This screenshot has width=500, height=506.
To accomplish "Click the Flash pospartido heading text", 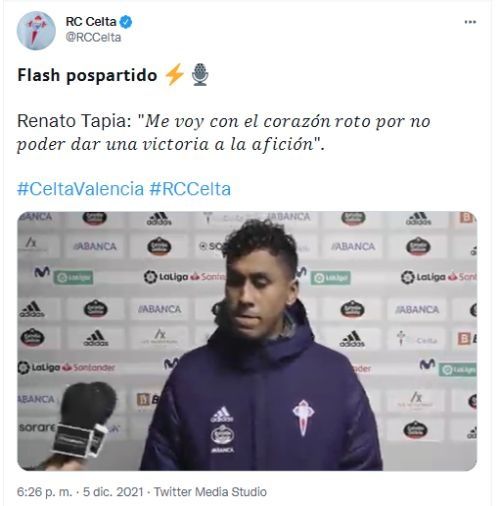I will [87, 75].
